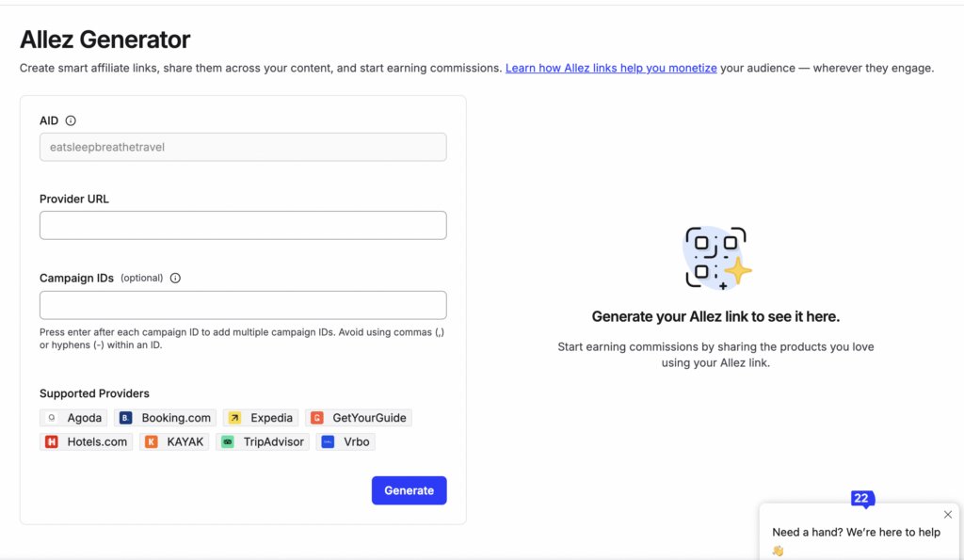Click the Expedia arrow logo icon

pyautogui.click(x=234, y=418)
